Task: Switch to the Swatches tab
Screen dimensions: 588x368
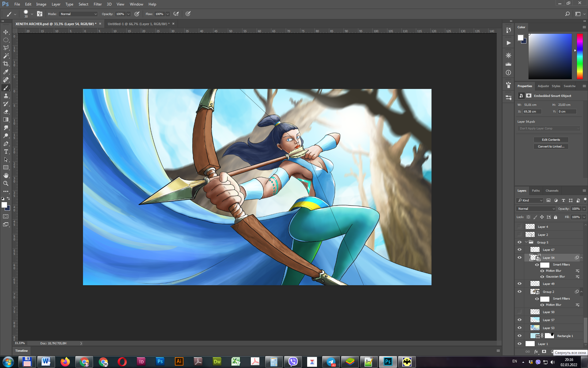Action: (569, 86)
